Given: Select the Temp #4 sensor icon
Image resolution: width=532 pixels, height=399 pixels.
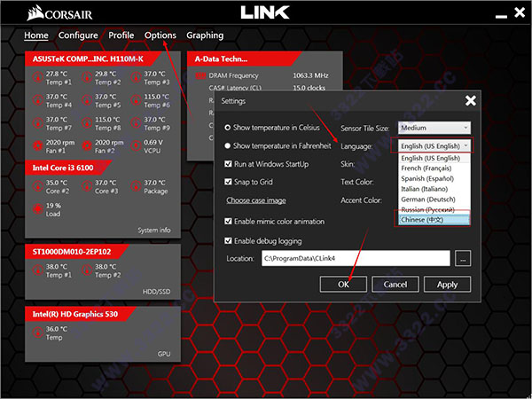Looking at the screenshot, I should coord(37,100).
